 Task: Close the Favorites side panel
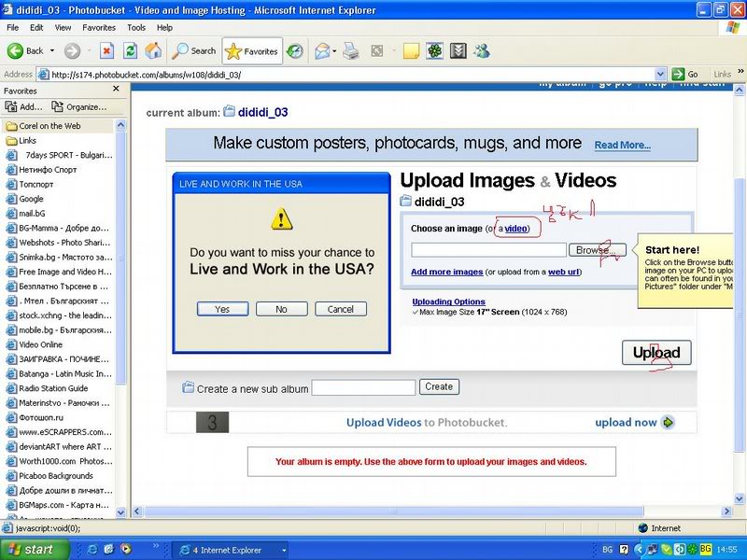pos(117,91)
